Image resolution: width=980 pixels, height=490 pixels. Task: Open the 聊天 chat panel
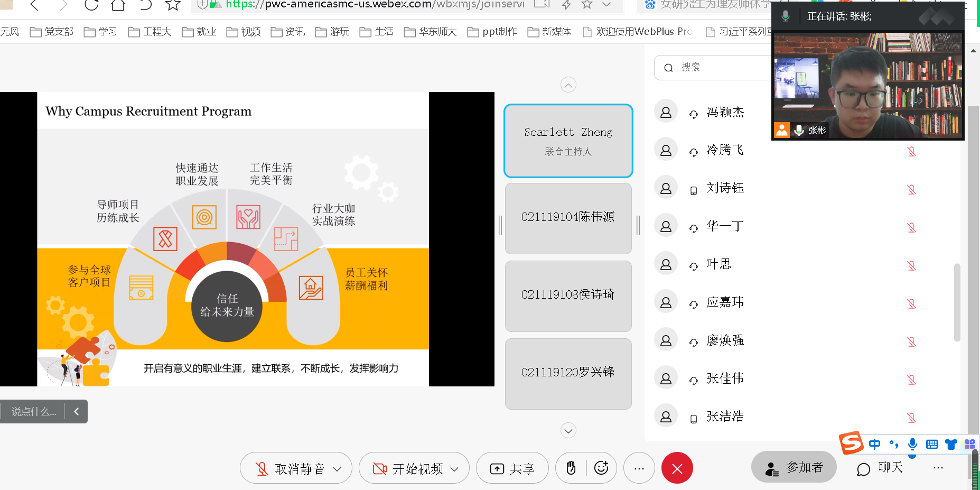click(x=880, y=468)
